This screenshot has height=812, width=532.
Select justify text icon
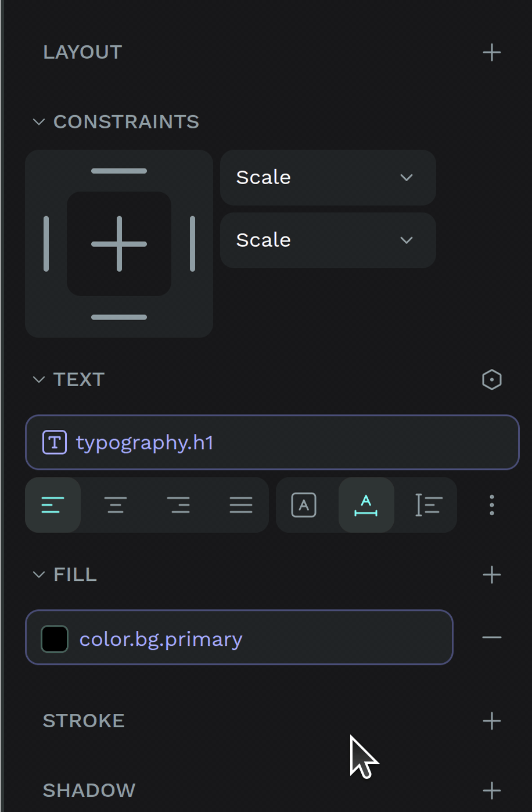click(241, 505)
